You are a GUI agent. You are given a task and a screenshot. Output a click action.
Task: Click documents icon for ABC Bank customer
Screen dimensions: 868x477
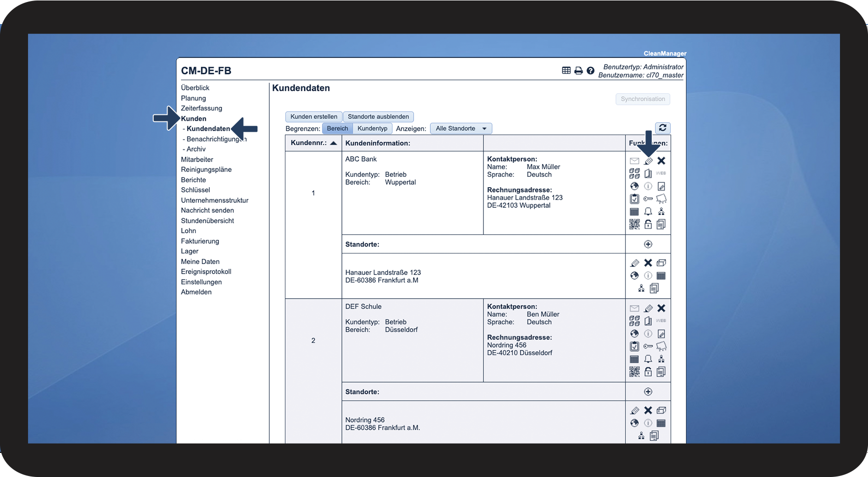tap(661, 224)
